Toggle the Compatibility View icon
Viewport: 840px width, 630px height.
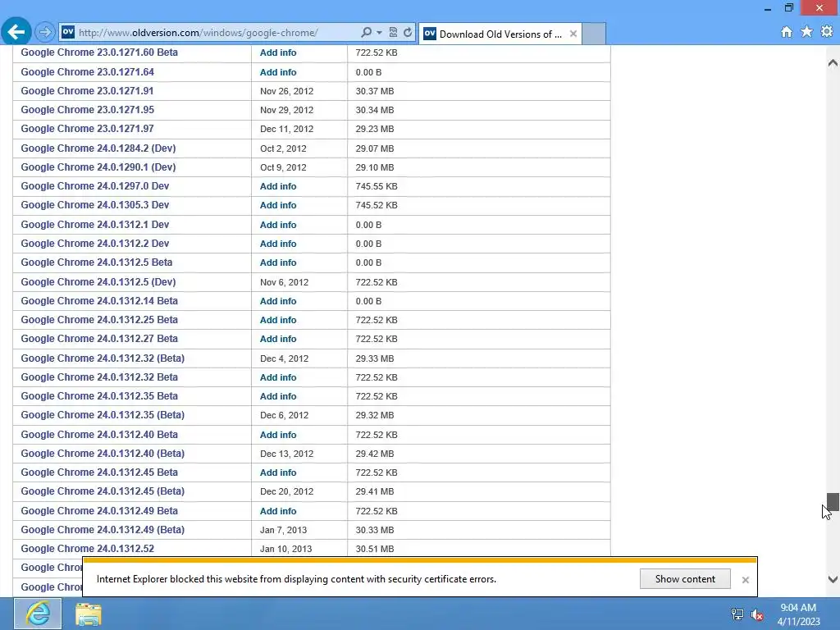(393, 32)
